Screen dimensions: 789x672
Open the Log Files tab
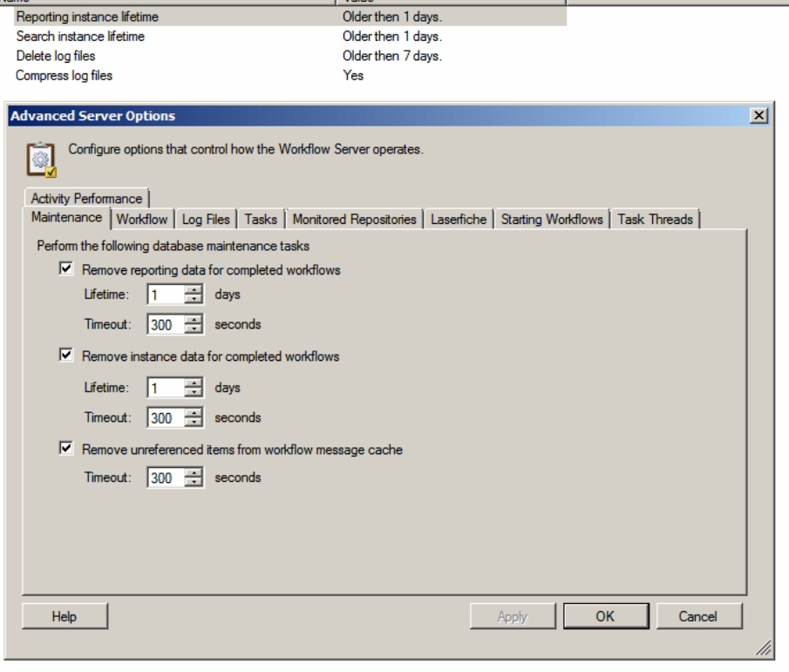point(206,220)
